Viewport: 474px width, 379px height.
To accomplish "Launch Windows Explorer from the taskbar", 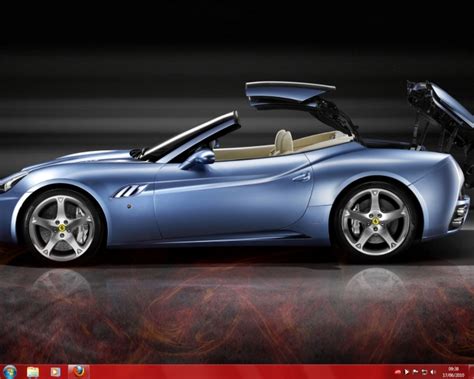I will tap(33, 372).
